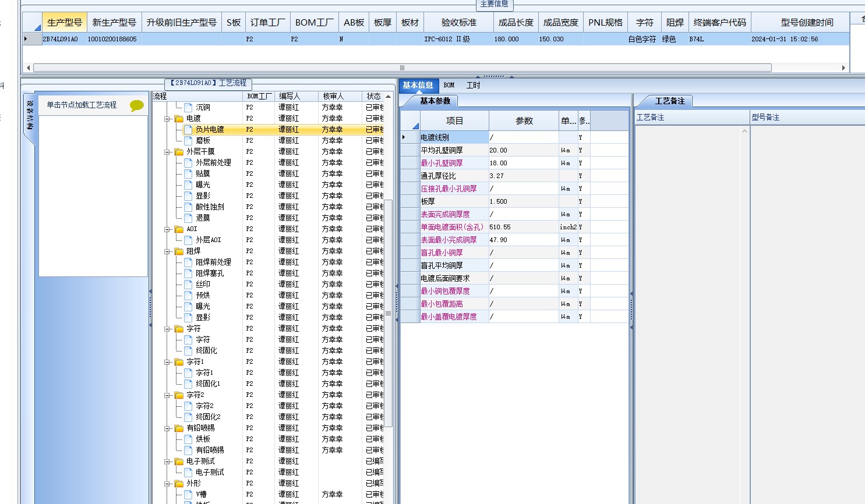Click the 表面最小完成铜厚 value 47.90
Screen dimensions: 865x504
click(x=524, y=240)
